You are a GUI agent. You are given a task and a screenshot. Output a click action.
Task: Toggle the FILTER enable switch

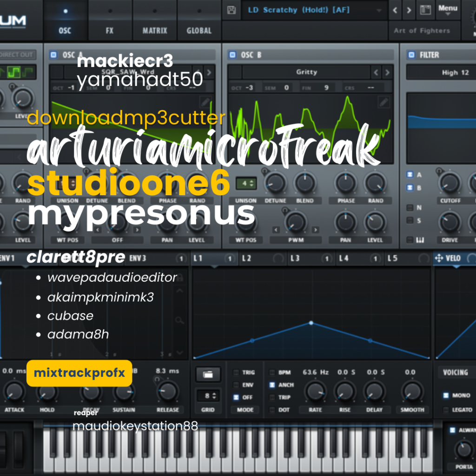(x=411, y=55)
